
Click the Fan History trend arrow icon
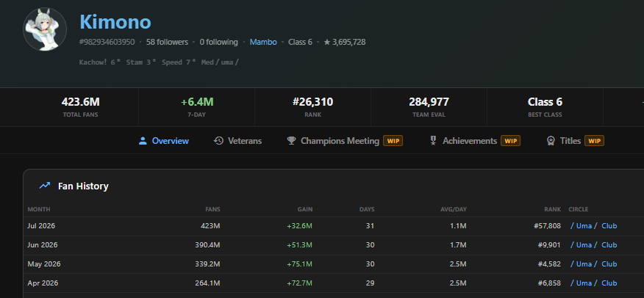[44, 186]
